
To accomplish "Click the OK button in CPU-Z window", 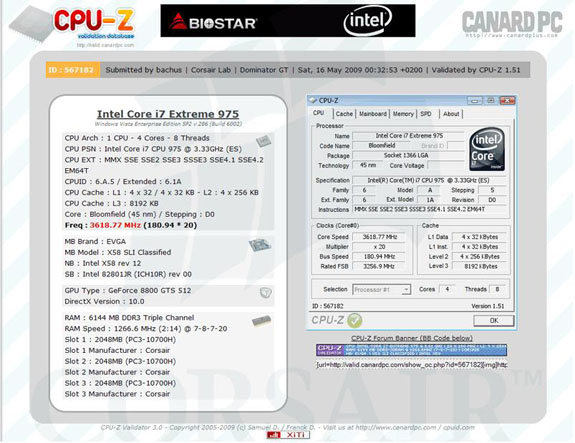I will [x=494, y=321].
